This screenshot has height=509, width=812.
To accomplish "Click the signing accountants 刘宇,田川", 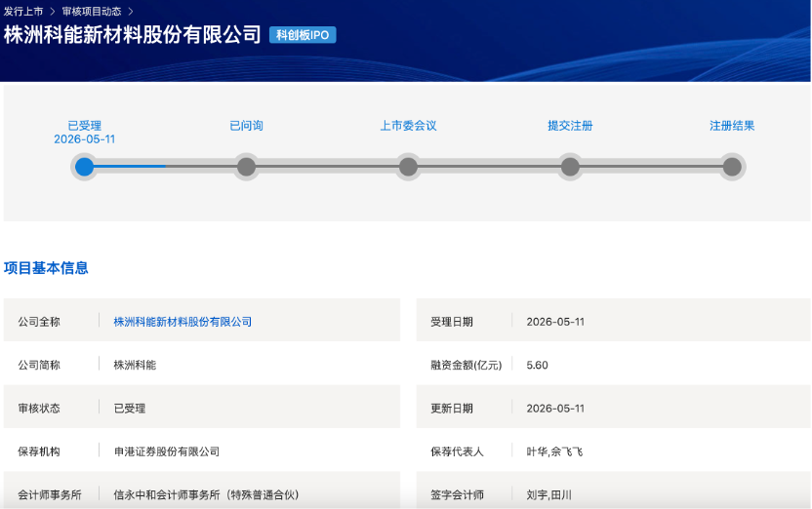I will click(x=549, y=495).
